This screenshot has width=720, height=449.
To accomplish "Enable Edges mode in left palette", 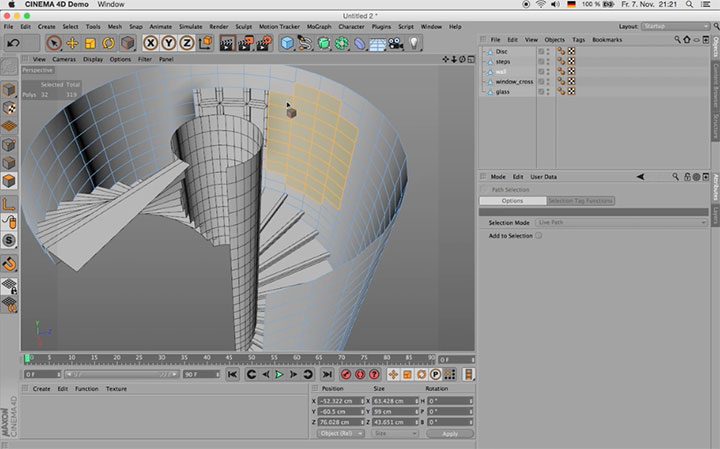I will (9, 163).
